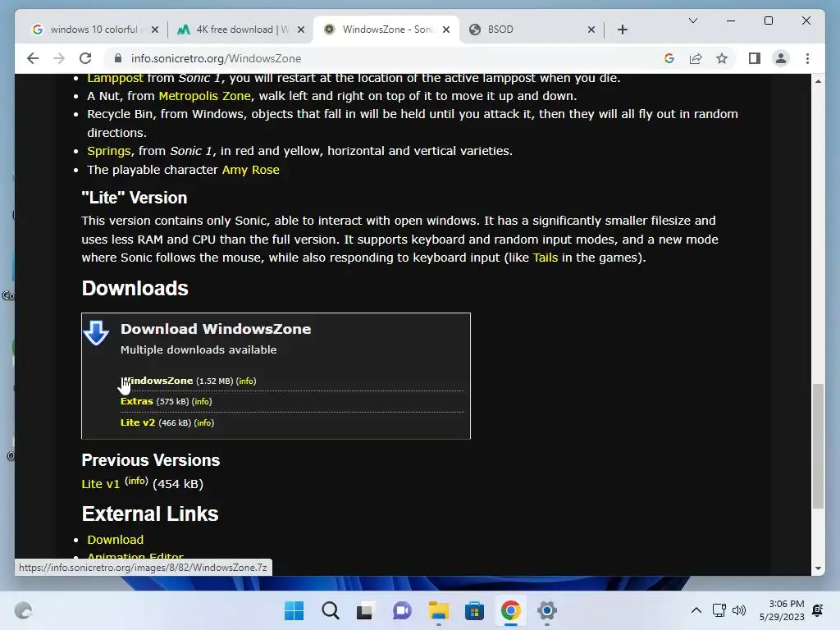Image resolution: width=840 pixels, height=630 pixels.
Task: Share this page via share icon
Action: click(x=696, y=58)
